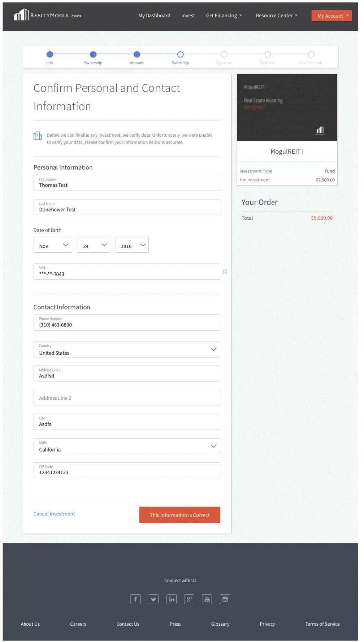
Task: Click This Information Is Correct button
Action: (179, 515)
